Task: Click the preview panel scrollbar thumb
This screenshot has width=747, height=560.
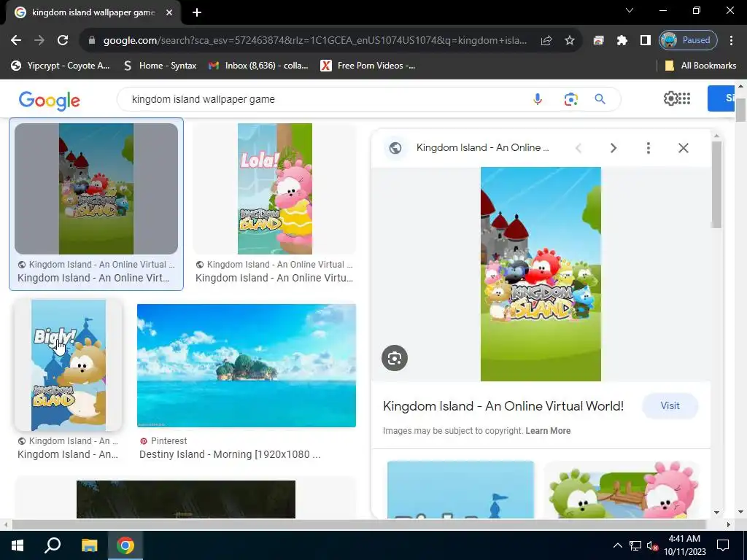Action: 716,184
